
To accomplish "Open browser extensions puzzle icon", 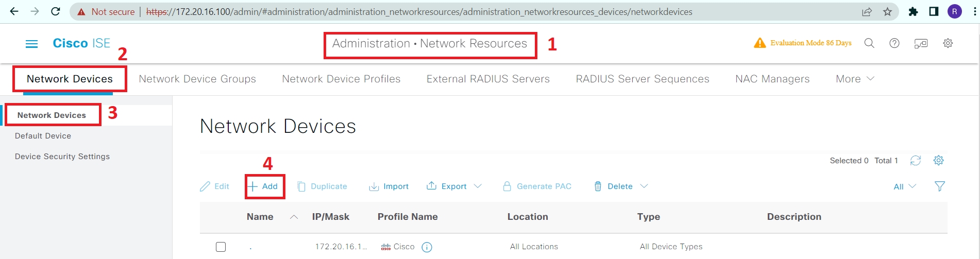I will [913, 11].
